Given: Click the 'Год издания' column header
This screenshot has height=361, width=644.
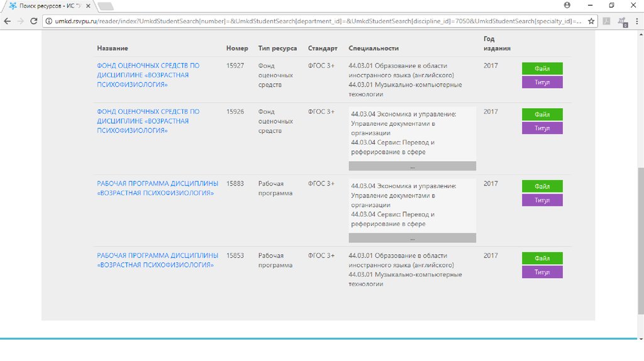Looking at the screenshot, I should [497, 43].
